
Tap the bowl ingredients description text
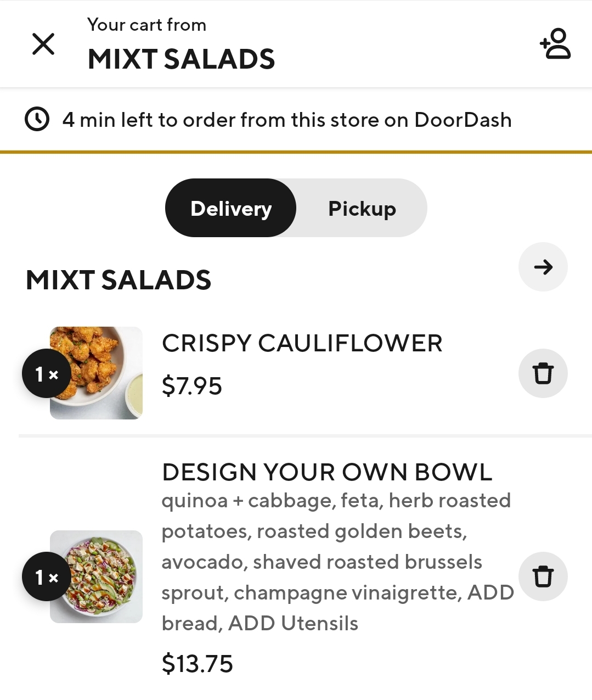tap(336, 562)
